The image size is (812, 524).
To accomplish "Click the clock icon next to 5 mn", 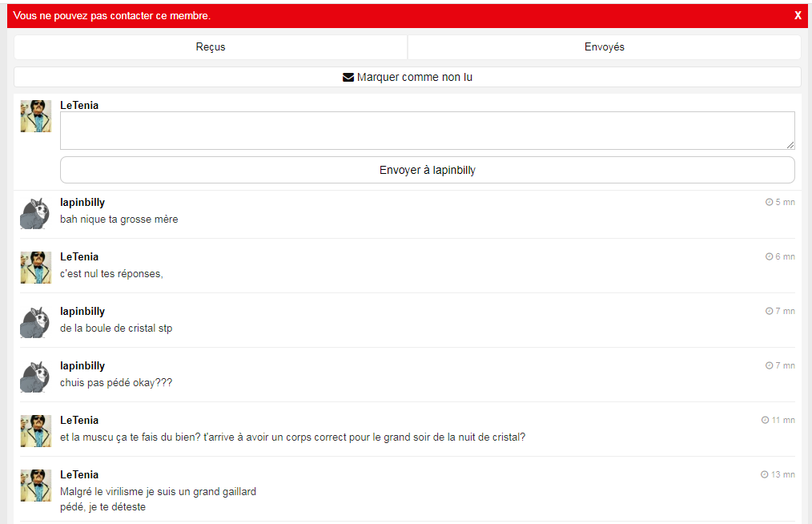I will click(770, 203).
